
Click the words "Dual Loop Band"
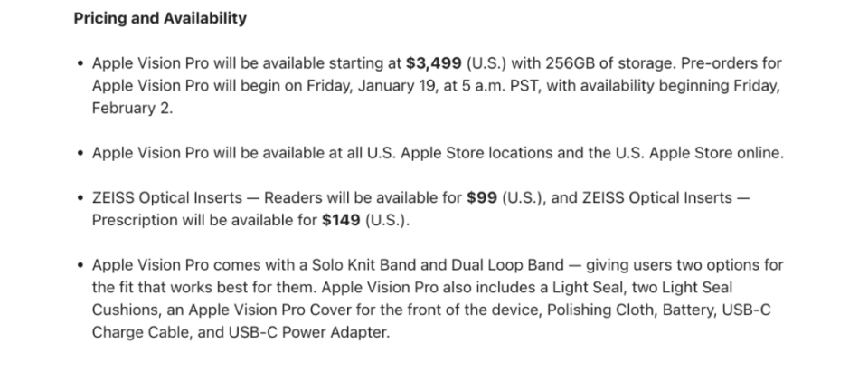(x=507, y=265)
